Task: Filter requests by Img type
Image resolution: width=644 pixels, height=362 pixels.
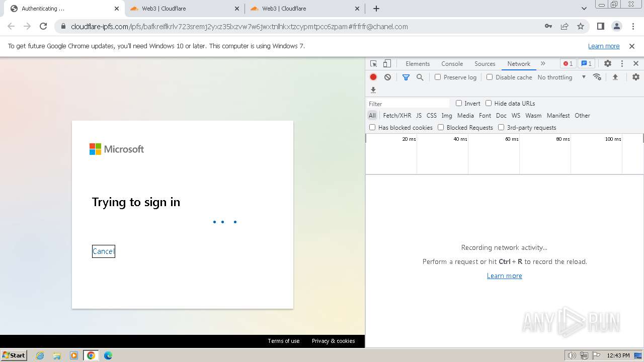Action: (447, 116)
